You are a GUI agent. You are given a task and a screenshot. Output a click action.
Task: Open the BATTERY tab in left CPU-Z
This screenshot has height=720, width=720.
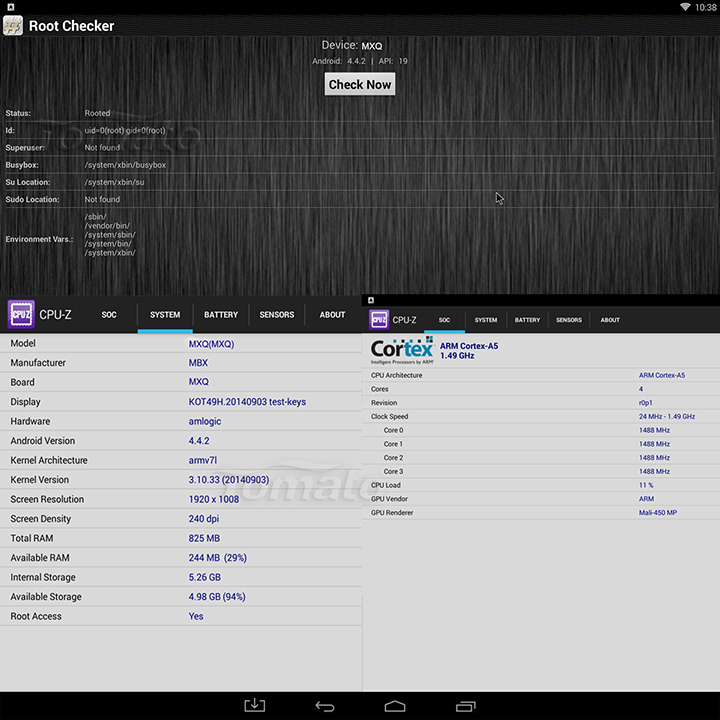coord(221,315)
